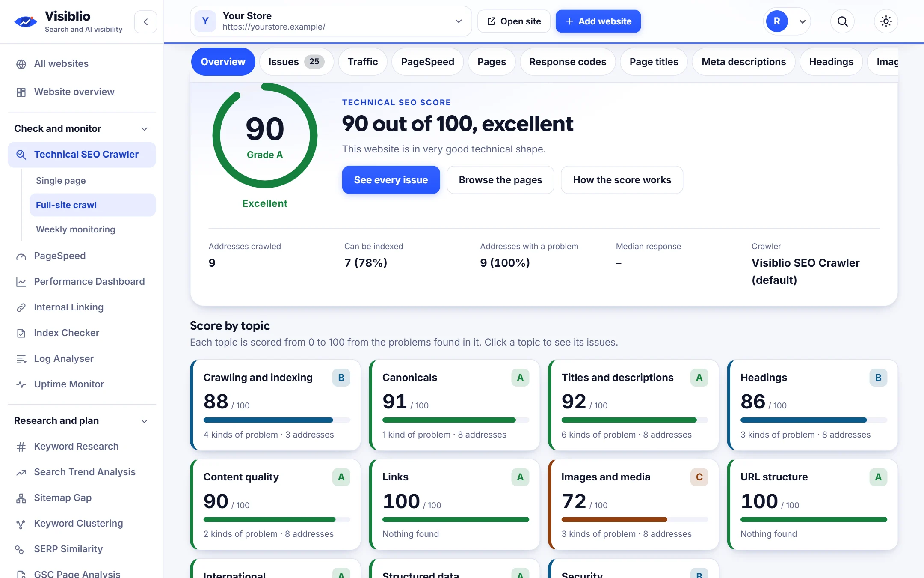924x578 pixels.
Task: Switch to the Headings tab
Action: [831, 62]
